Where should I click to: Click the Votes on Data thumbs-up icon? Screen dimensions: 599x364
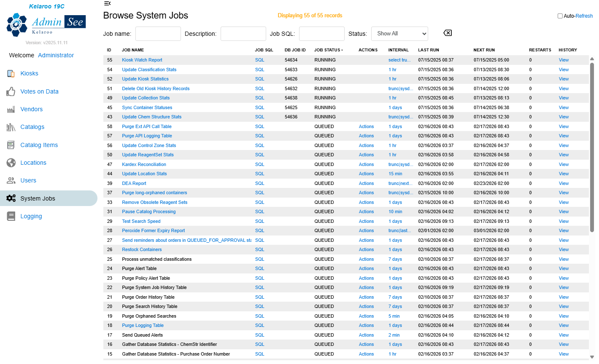[x=11, y=91]
